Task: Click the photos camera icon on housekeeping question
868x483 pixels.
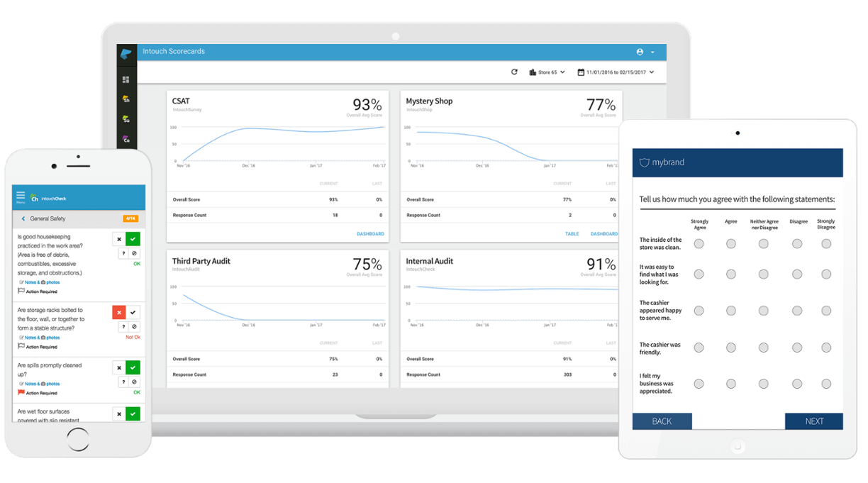Action: point(43,282)
